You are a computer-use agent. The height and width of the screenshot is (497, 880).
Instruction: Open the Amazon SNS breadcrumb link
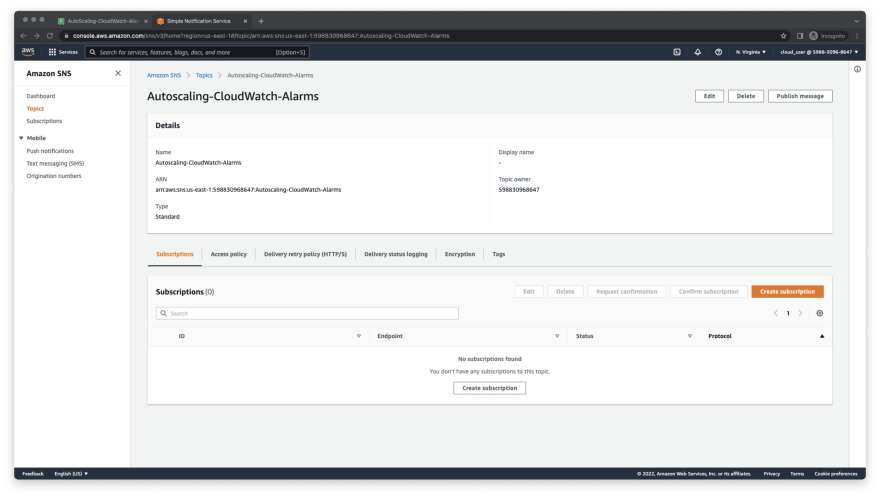164,75
